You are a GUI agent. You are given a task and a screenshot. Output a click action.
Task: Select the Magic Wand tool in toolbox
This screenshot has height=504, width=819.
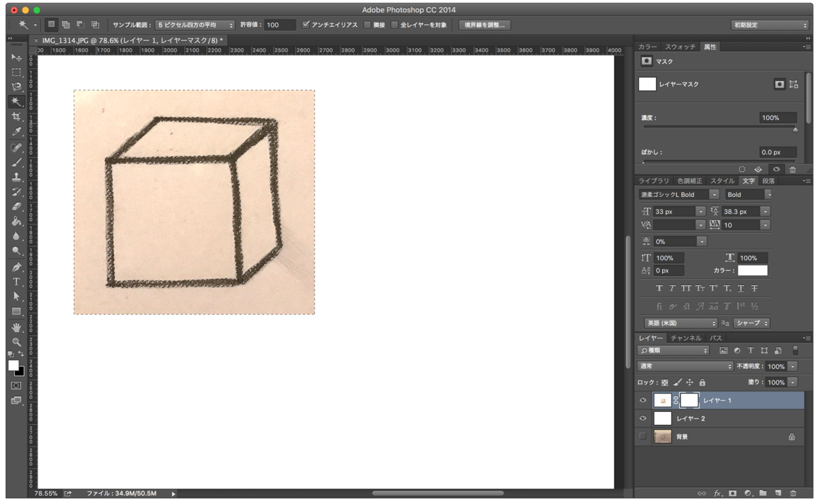pyautogui.click(x=16, y=102)
